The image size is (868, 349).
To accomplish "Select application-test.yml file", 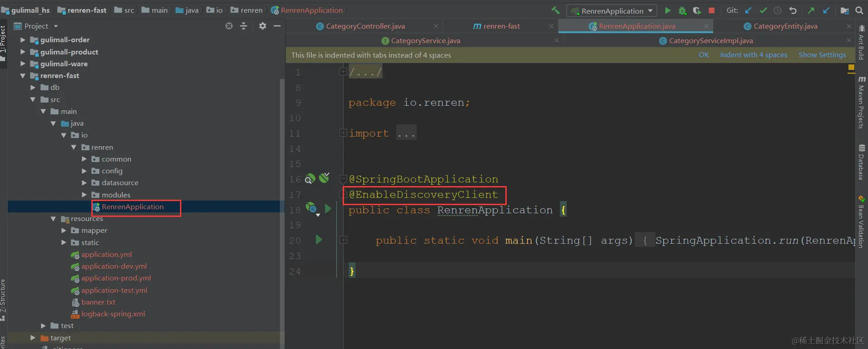I will 114,290.
